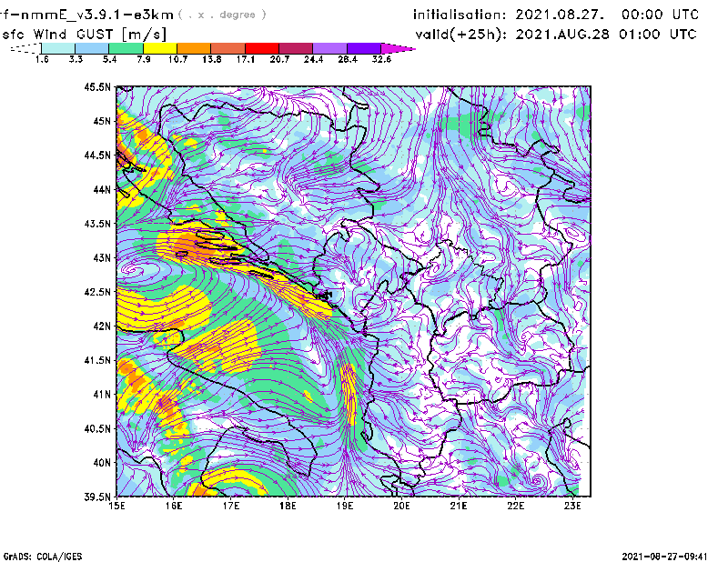Screen dimensions: 728x562
Task: Click the 40.5N latitude label
Action: pyautogui.click(x=97, y=428)
